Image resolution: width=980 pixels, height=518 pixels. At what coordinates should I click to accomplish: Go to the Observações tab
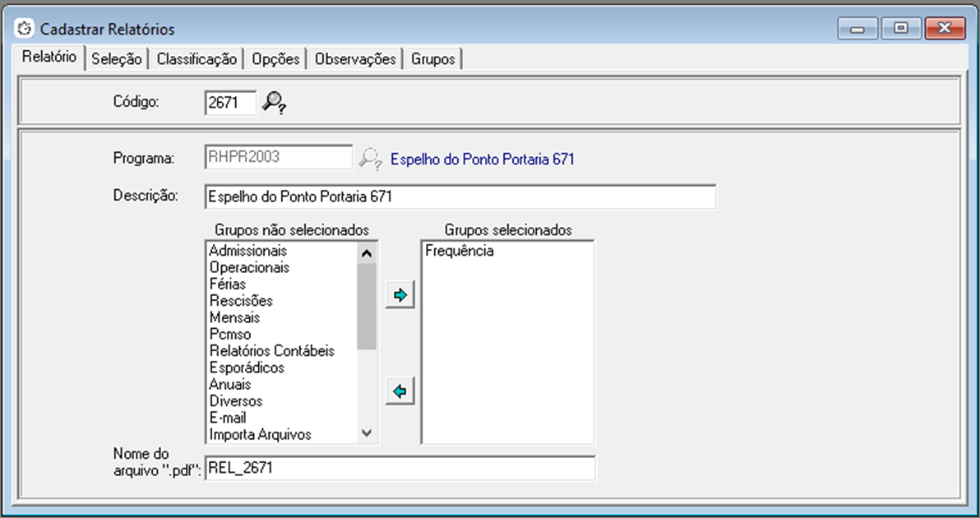pos(355,59)
